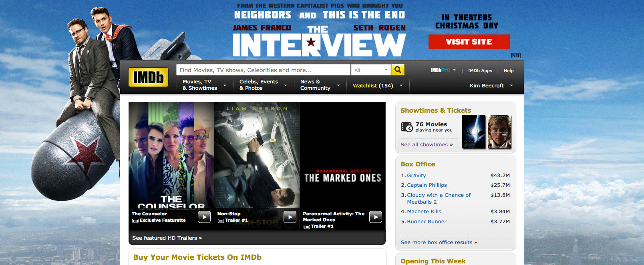Click the IMDb Apps link
Image resolution: width=644 pixels, height=265 pixels.
pos(480,71)
